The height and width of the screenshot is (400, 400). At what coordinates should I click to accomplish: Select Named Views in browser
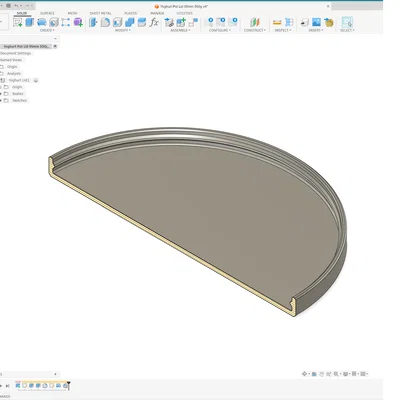pyautogui.click(x=11, y=60)
